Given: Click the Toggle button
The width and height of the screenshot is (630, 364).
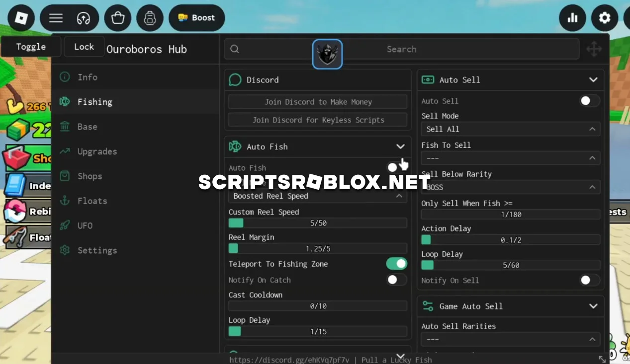Looking at the screenshot, I should tap(31, 47).
